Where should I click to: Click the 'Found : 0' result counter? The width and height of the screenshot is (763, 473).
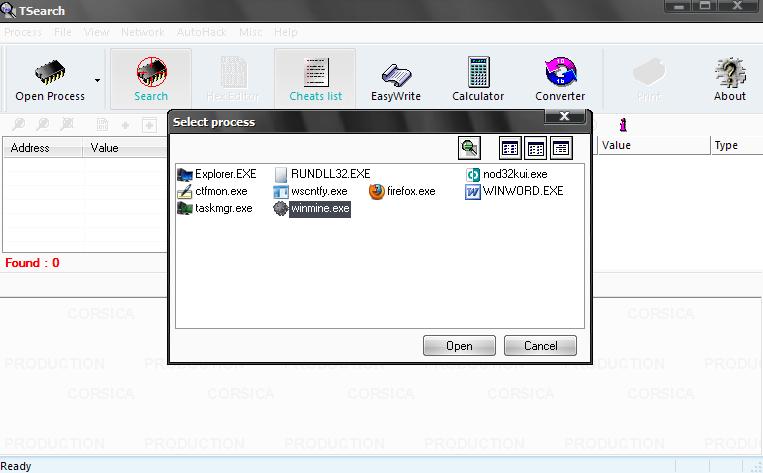(32, 263)
